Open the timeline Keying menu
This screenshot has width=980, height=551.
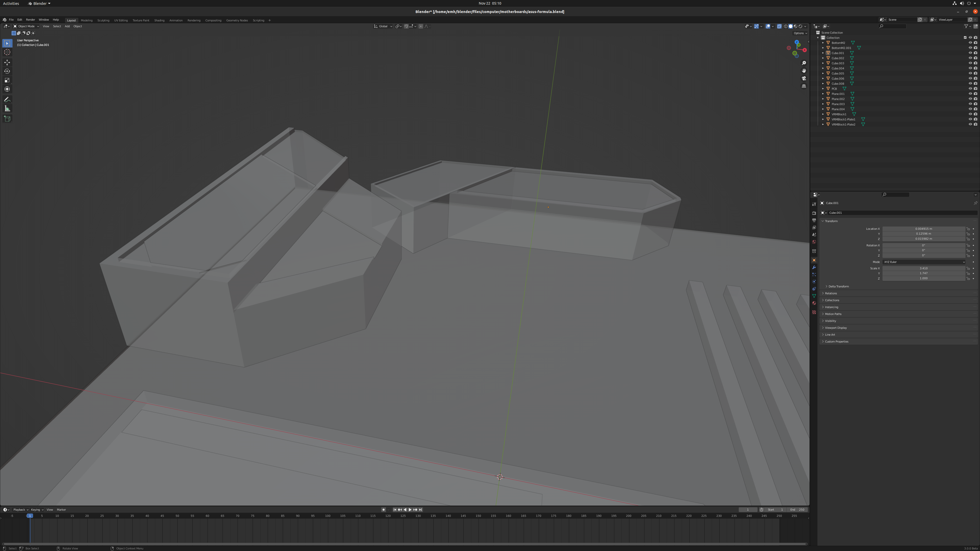pos(37,510)
